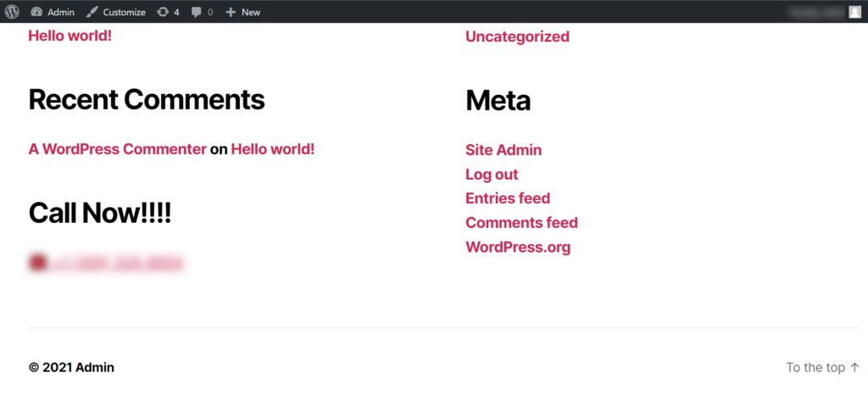Click the blurred phone number link
868x406 pixels.
pos(116,263)
